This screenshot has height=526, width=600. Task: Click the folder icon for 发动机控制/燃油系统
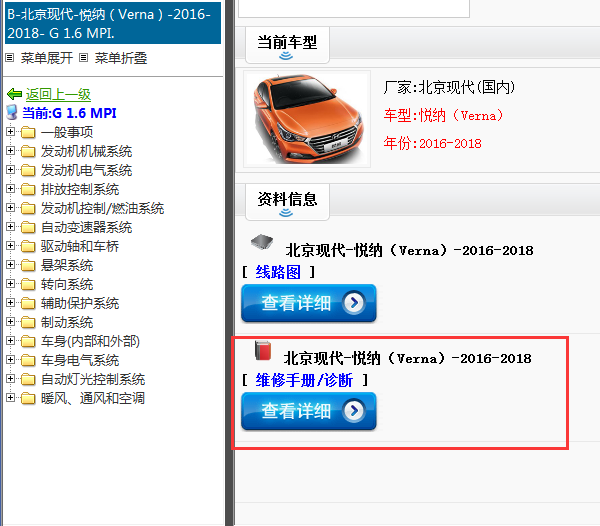pyautogui.click(x=28, y=208)
